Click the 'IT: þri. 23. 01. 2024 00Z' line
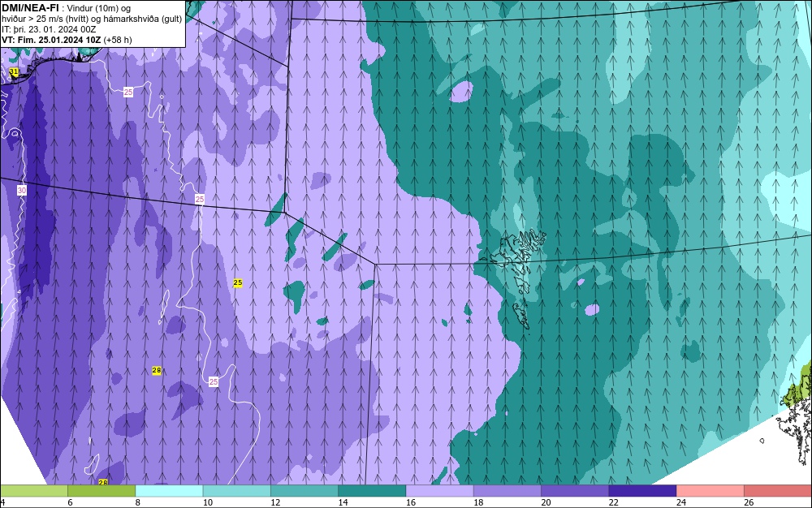Screen dimensions: 812x508 (x=49, y=29)
